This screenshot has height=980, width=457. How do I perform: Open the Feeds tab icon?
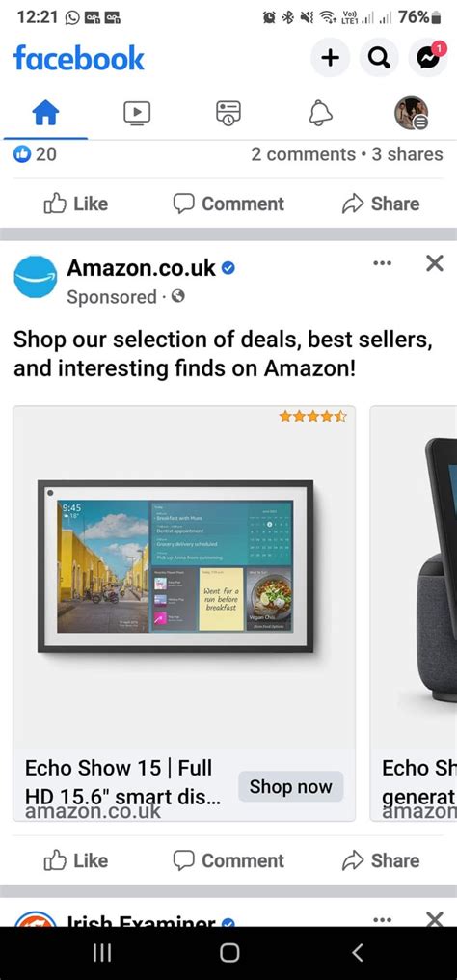[x=228, y=114]
